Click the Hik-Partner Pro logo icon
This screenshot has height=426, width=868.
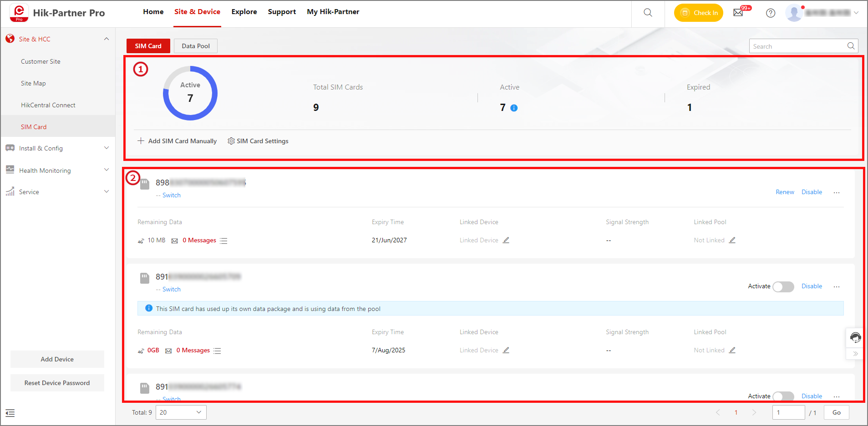[x=19, y=13]
